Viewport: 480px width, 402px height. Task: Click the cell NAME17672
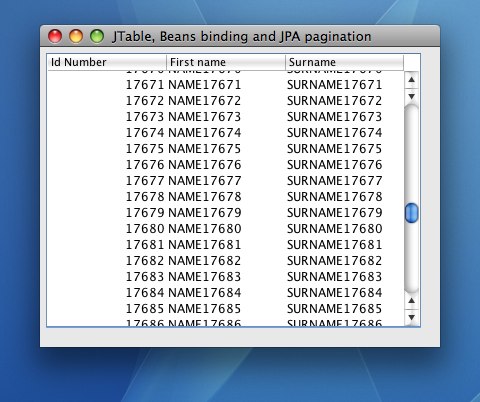226,101
